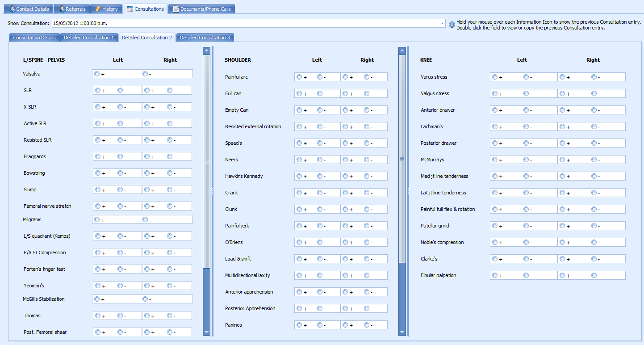Mark Anterior drawer Left as negative

526,110
